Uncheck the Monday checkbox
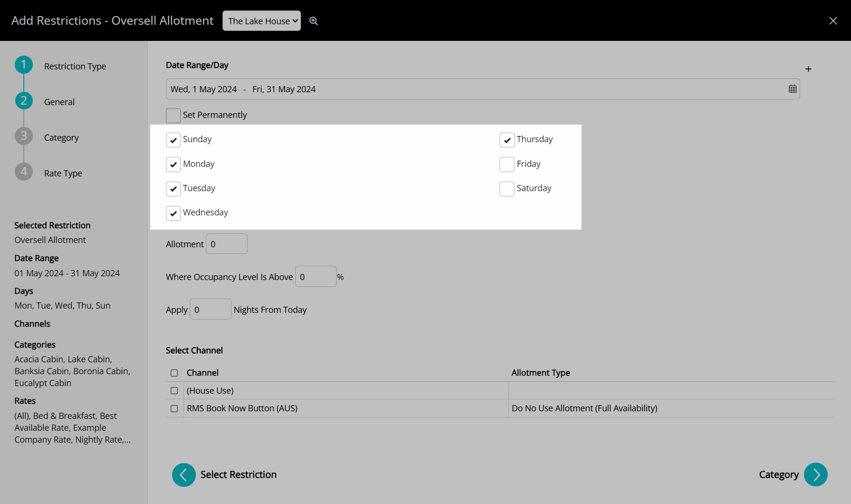 pyautogui.click(x=173, y=165)
